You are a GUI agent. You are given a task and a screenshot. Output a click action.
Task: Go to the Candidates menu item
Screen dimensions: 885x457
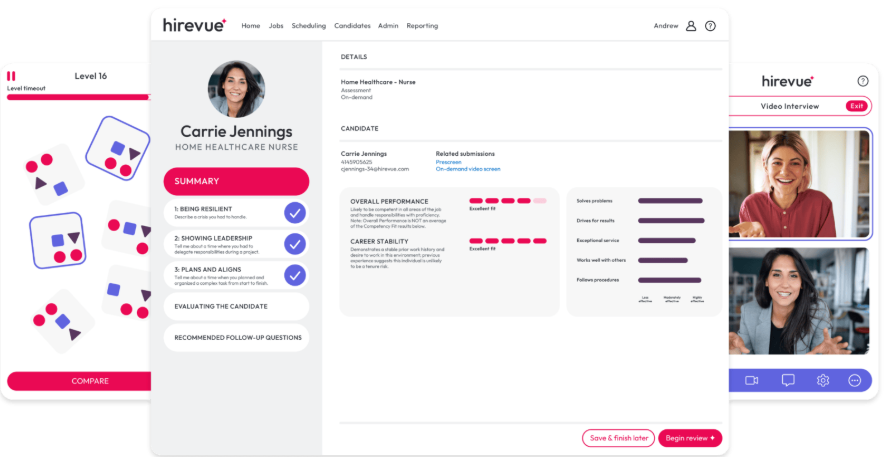point(352,26)
